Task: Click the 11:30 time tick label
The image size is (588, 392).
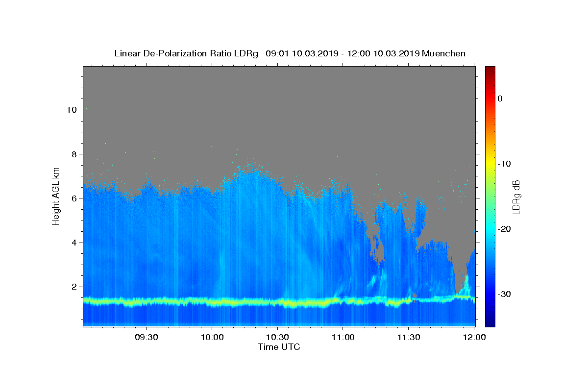Action: [x=408, y=337]
